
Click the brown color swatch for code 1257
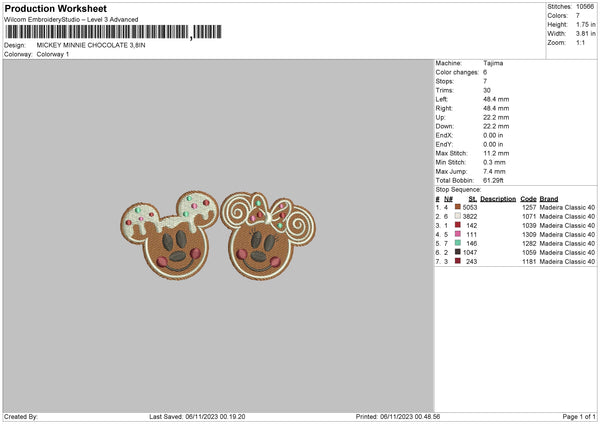[x=457, y=207]
